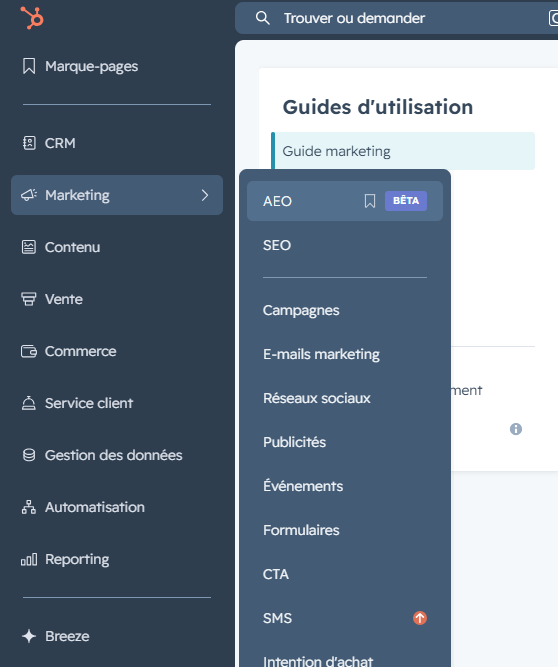Image resolution: width=558 pixels, height=667 pixels.
Task: Expand the Marketing submenu chevron
Action: pyautogui.click(x=205, y=195)
